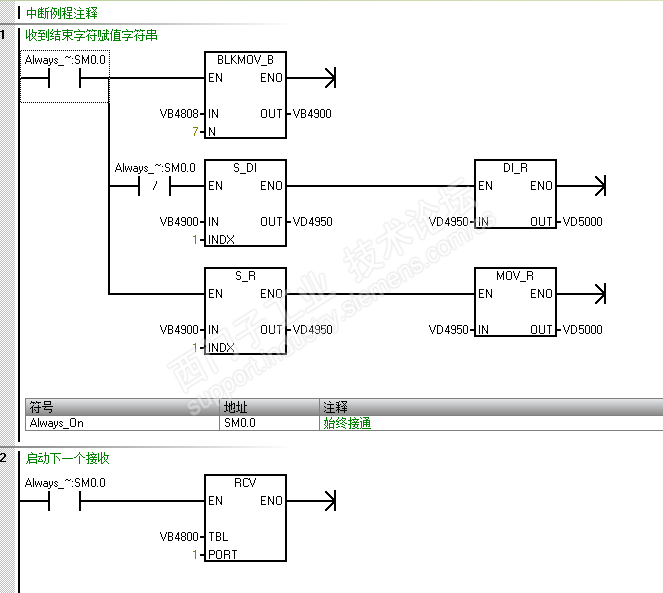This screenshot has height=593, width=663.
Task: Click the VB4808 IN operand of BLKMOV_B
Action: coord(179,114)
